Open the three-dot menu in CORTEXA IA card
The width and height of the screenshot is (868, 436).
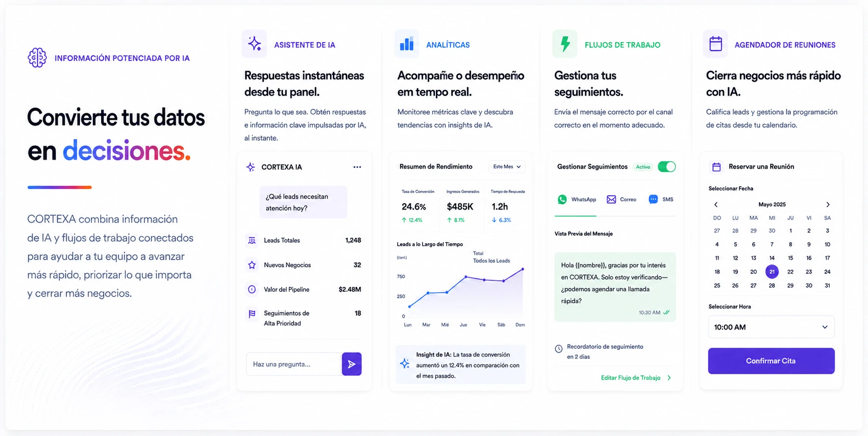(x=357, y=167)
